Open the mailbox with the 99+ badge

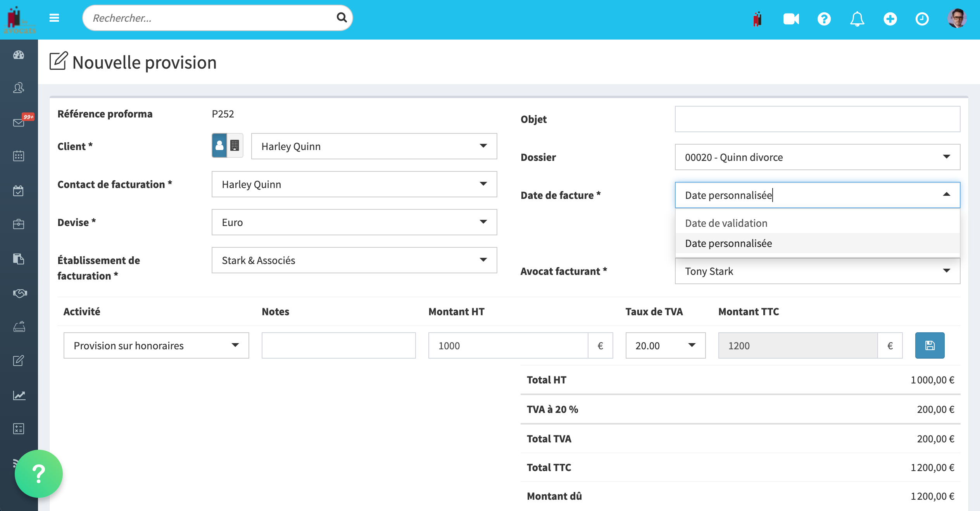pos(19,122)
